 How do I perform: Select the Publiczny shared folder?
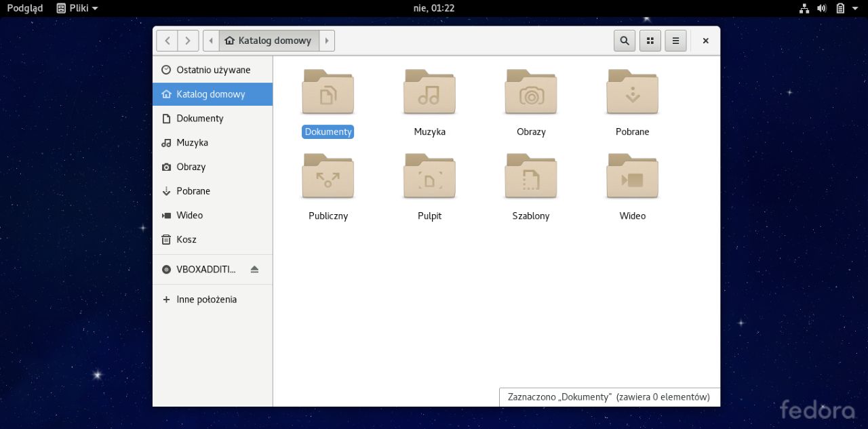coord(328,177)
